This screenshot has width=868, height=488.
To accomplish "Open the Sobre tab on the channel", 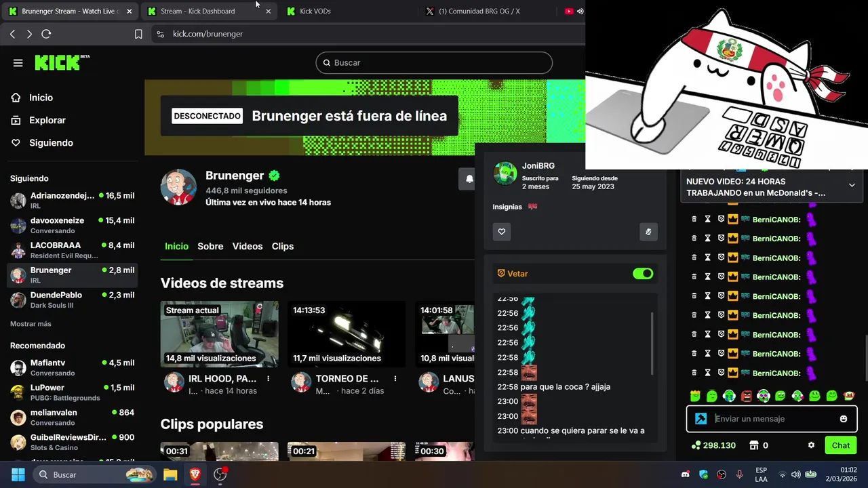I will [x=210, y=246].
